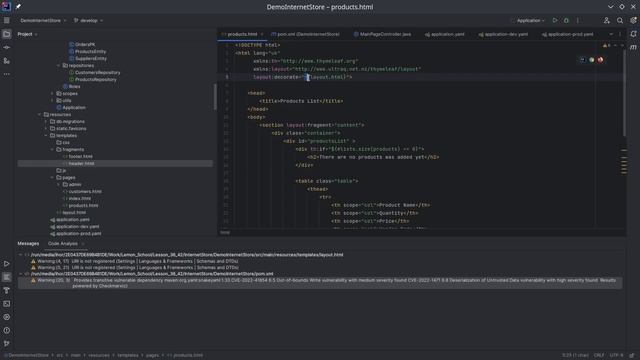Open the develop branch dropdown
This screenshot has height=360, width=640.
(89, 20)
